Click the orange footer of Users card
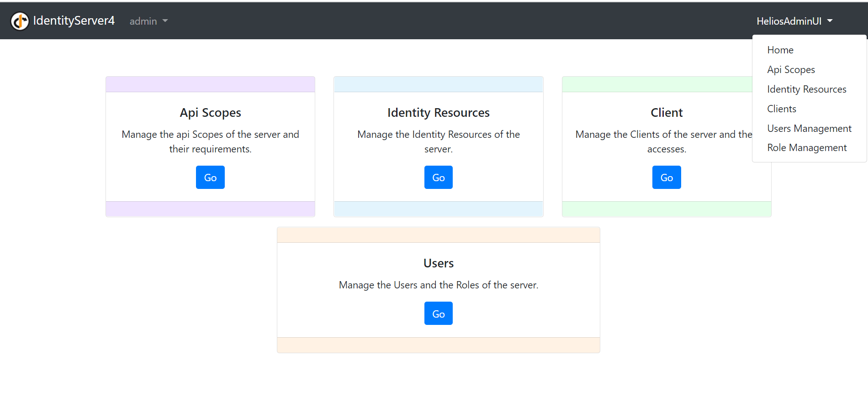 pyautogui.click(x=439, y=345)
